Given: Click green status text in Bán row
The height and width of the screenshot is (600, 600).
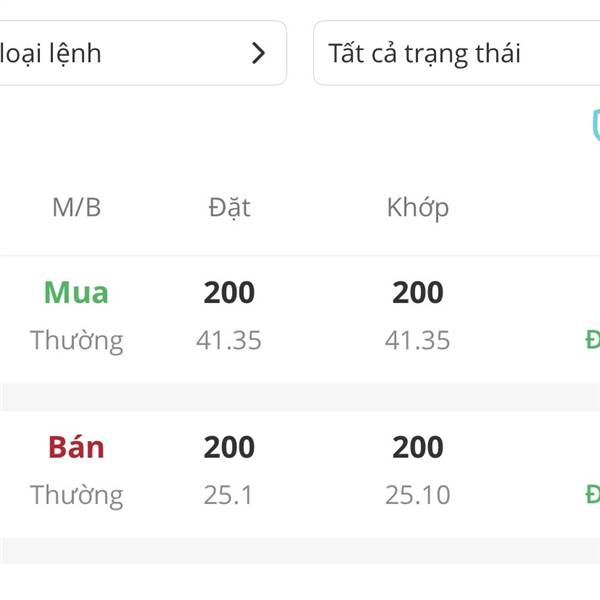Looking at the screenshot, I should (x=593, y=494).
